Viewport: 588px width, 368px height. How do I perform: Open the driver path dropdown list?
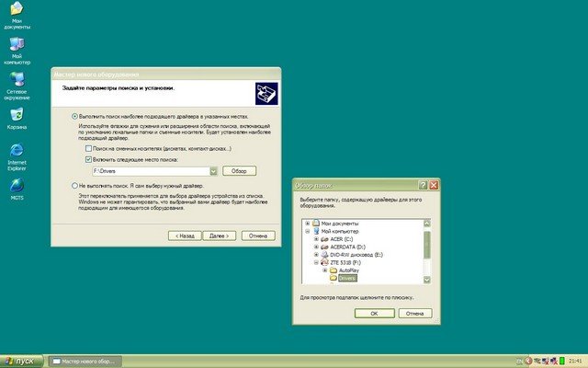click(213, 171)
